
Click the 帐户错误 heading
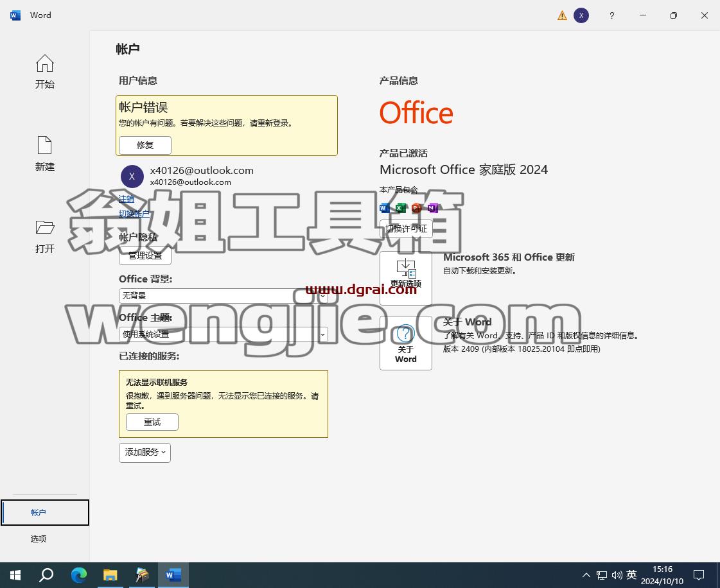tap(143, 107)
